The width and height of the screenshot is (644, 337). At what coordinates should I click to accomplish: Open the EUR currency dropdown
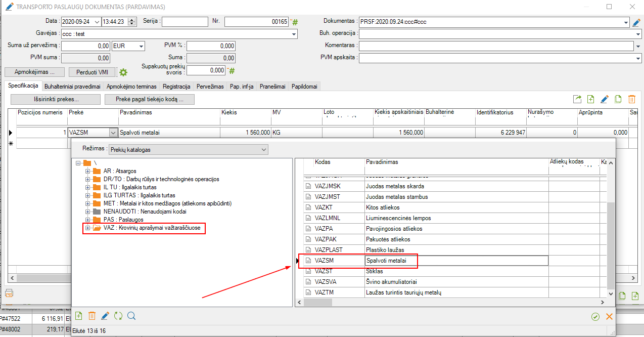point(140,46)
